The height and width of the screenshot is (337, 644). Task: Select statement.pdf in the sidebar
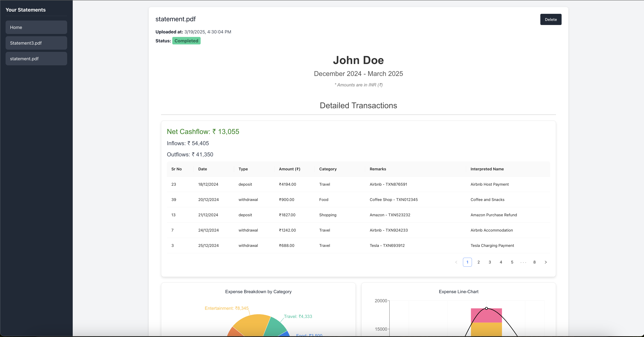point(36,59)
